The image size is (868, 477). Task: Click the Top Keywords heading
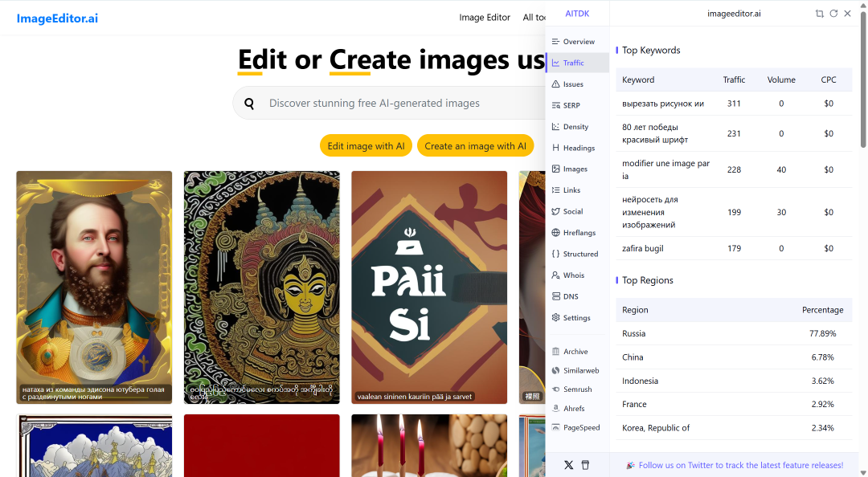click(651, 51)
